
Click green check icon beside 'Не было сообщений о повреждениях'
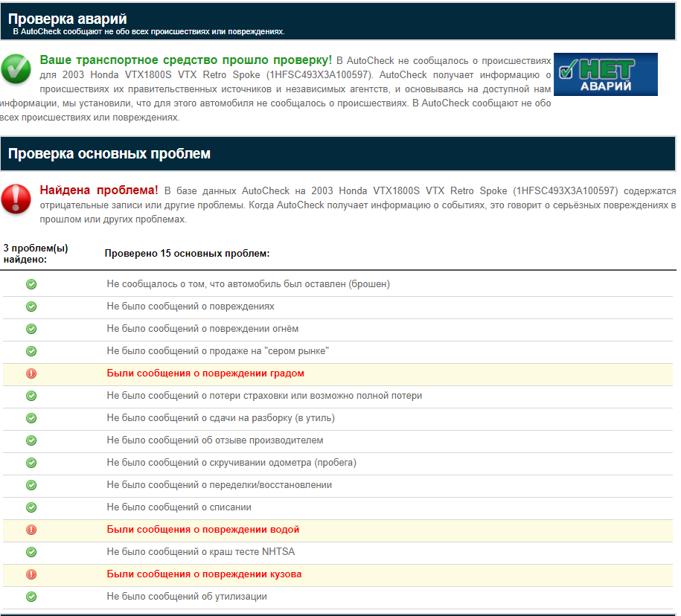[x=31, y=307]
